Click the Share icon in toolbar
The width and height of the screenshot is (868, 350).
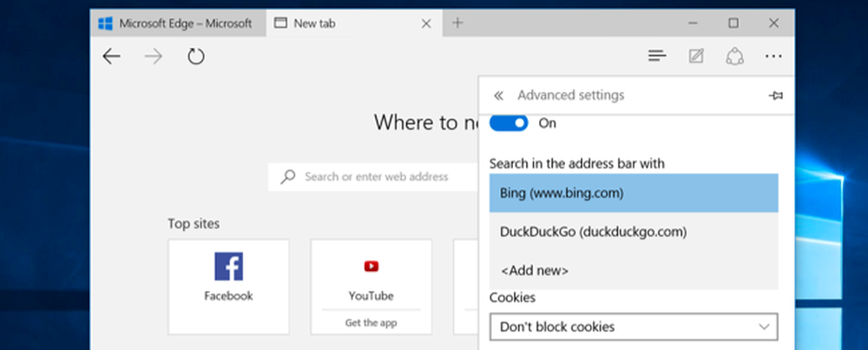click(x=734, y=56)
